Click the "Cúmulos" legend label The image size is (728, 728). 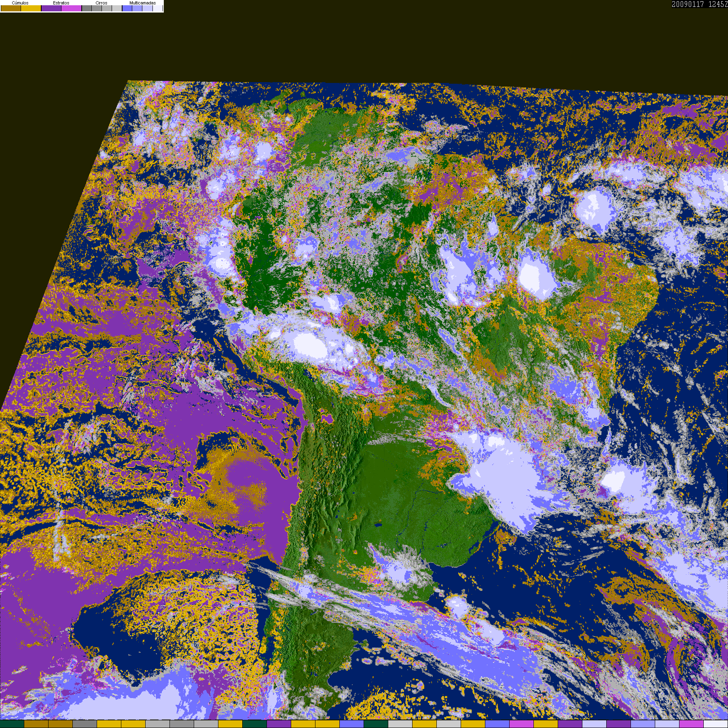(x=20, y=3)
